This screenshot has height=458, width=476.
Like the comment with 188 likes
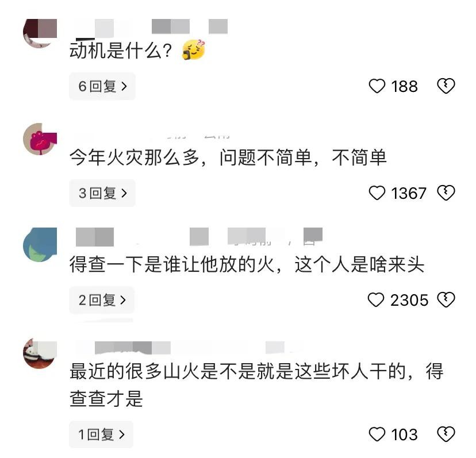(377, 86)
